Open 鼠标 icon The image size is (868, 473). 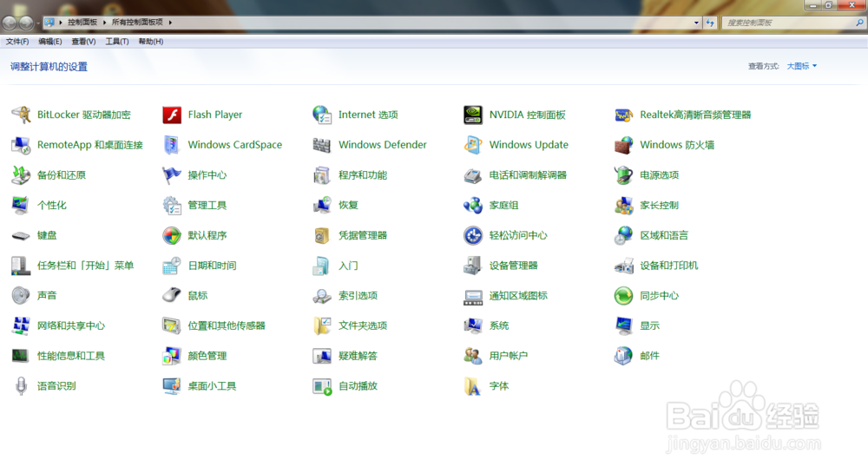pyautogui.click(x=172, y=295)
